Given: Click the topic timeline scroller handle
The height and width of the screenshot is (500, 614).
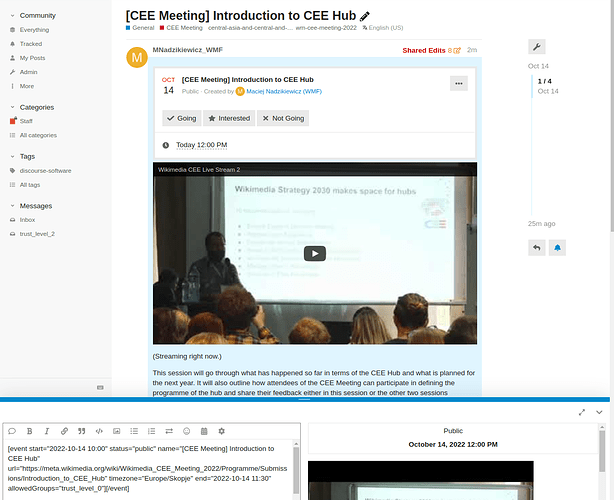Looking at the screenshot, I should coord(532,86).
